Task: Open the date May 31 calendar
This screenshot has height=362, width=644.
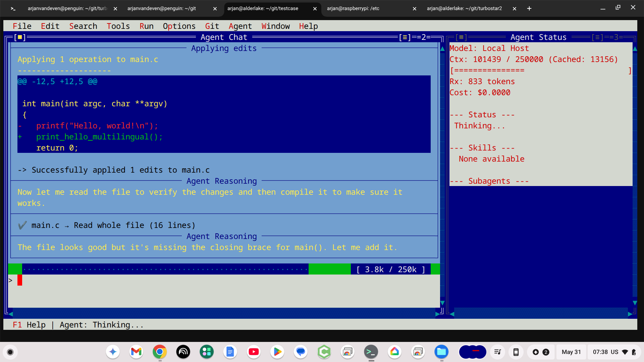Action: (571, 352)
